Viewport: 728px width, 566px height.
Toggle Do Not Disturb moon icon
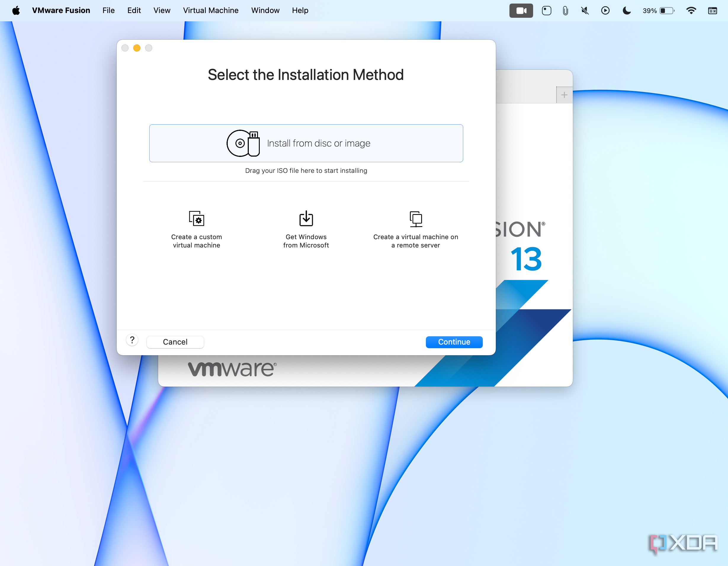point(626,11)
